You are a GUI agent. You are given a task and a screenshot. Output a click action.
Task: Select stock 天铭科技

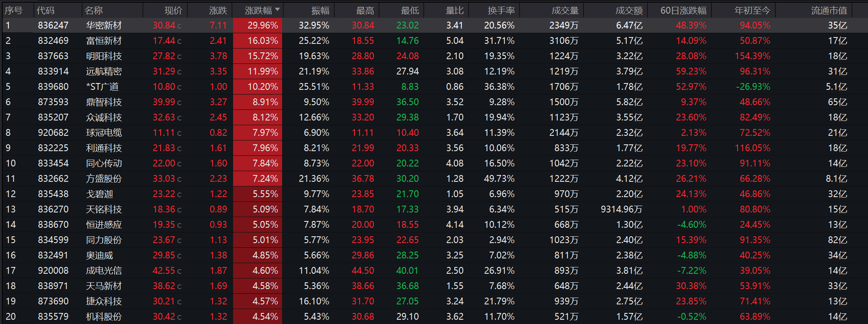[x=104, y=209]
